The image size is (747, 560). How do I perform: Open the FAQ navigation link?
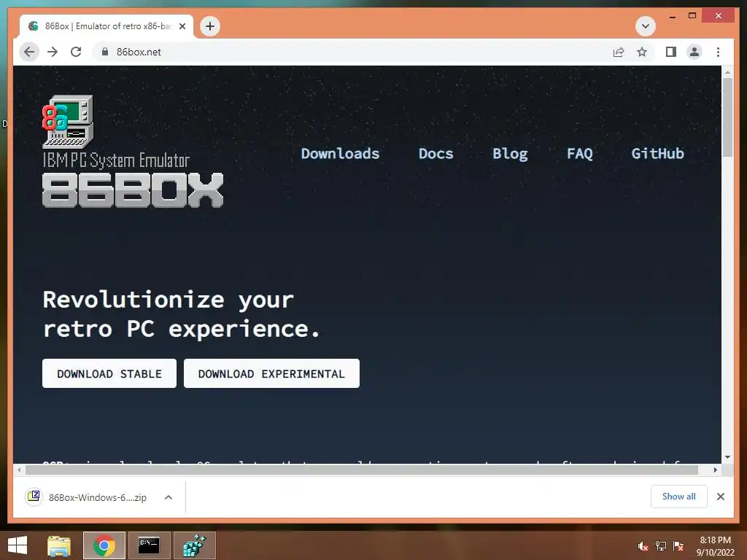tap(580, 153)
